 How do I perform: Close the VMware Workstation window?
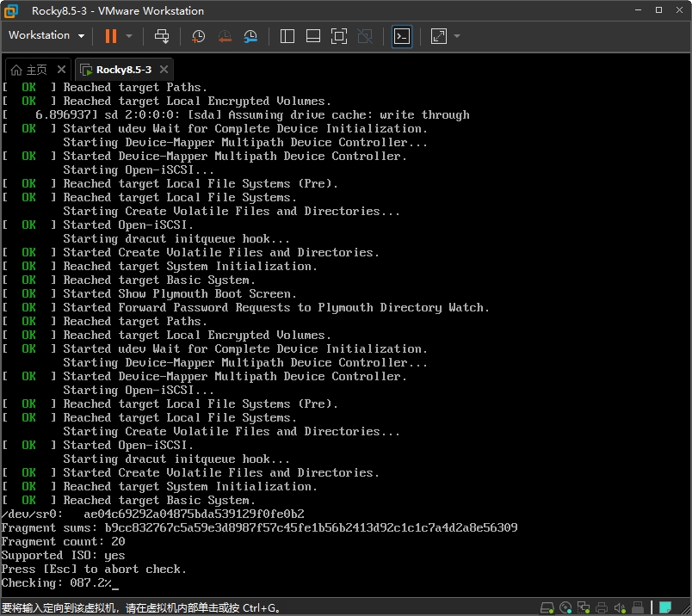click(679, 10)
